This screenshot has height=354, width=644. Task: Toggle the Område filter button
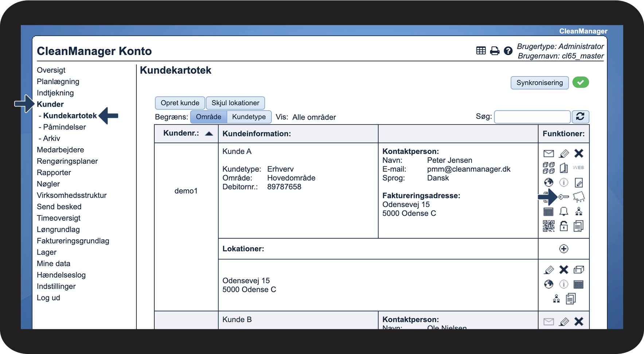[208, 117]
